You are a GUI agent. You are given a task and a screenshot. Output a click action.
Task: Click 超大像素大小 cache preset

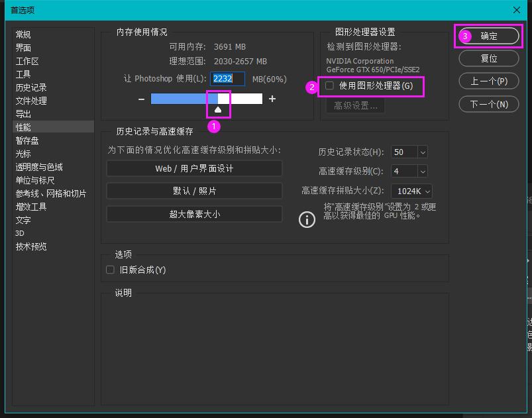click(194, 214)
